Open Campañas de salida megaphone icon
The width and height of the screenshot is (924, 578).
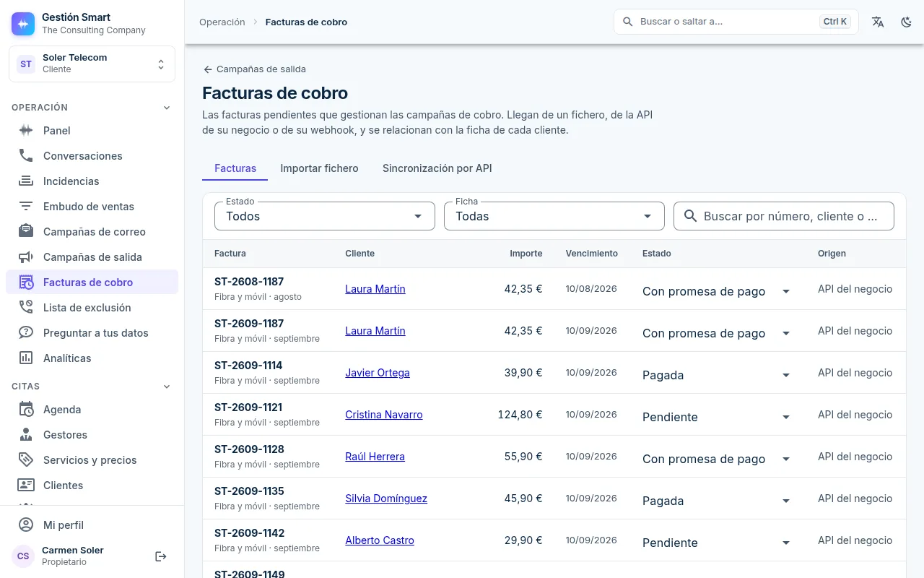point(26,257)
